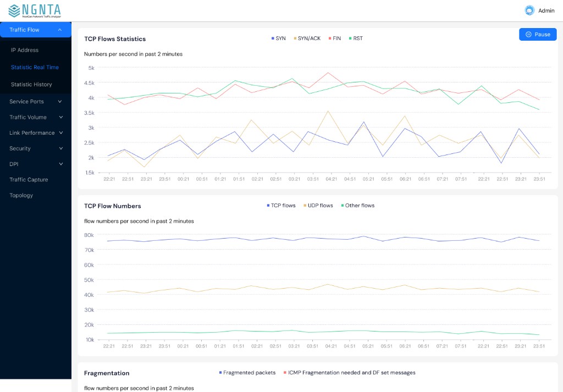The height and width of the screenshot is (392, 563).
Task: Expand the Traffic Volume menu
Action: [36, 117]
